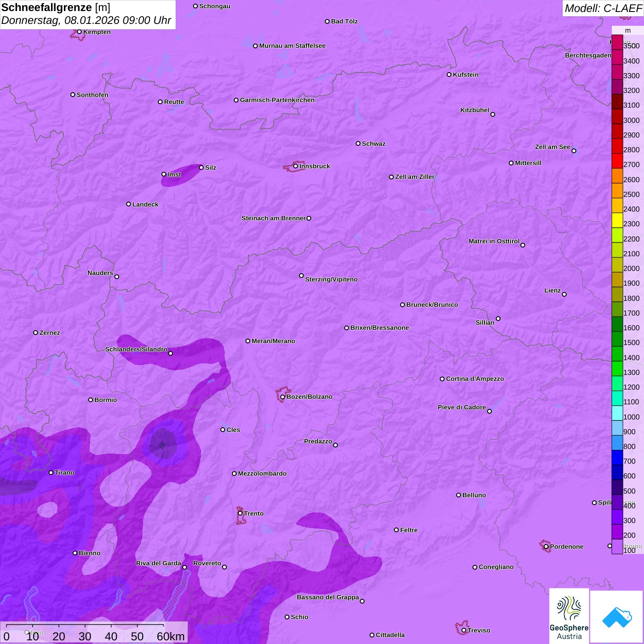
Task: Click the 'Schneefallgrenze [m]' map title
Action: pyautogui.click(x=56, y=7)
